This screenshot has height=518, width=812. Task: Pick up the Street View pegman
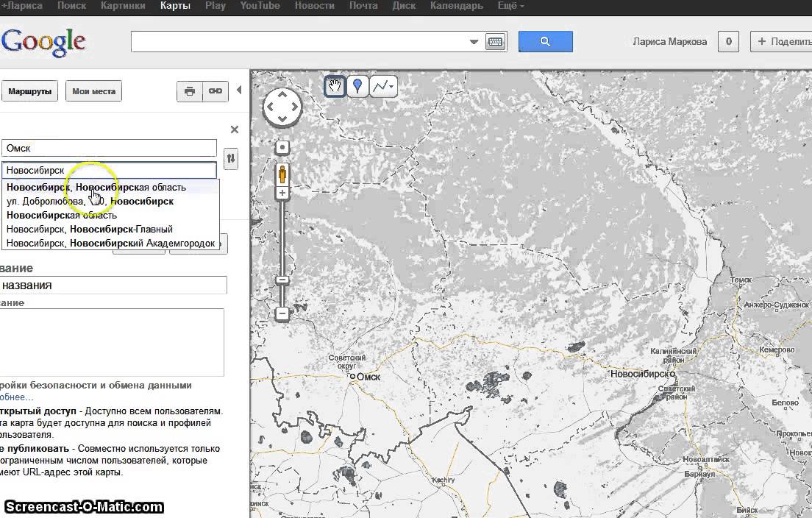pyautogui.click(x=282, y=174)
